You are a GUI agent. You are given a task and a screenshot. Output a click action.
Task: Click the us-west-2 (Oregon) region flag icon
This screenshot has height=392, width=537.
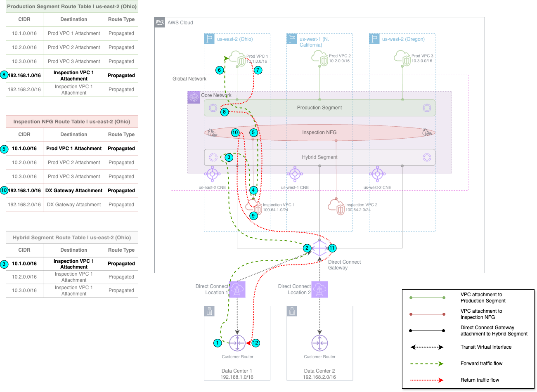point(374,39)
